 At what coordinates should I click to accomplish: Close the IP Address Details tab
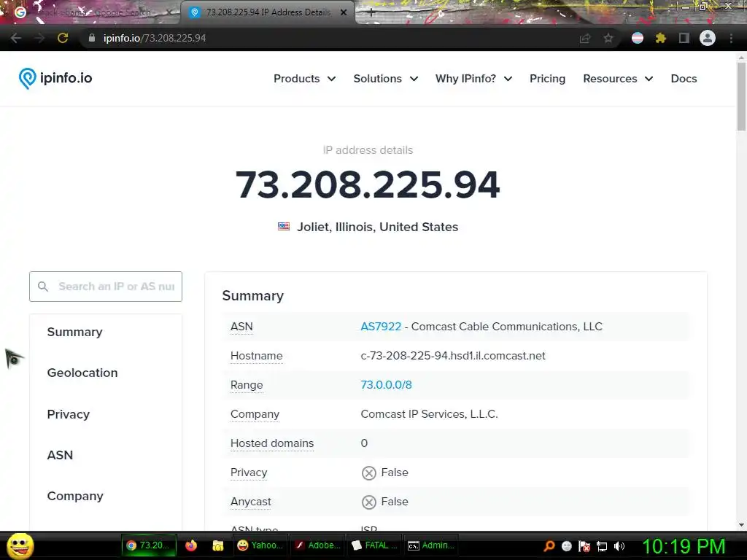pyautogui.click(x=344, y=12)
